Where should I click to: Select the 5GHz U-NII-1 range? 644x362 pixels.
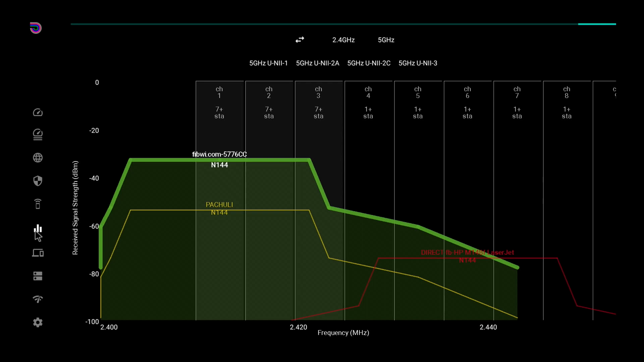(x=268, y=63)
